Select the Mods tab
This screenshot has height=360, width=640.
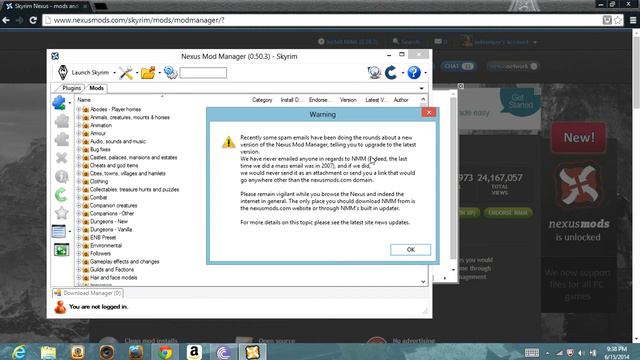pyautogui.click(x=96, y=88)
